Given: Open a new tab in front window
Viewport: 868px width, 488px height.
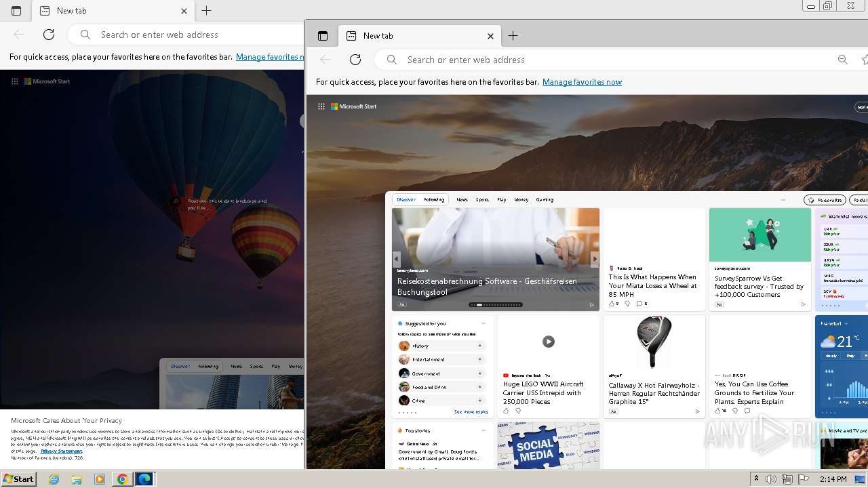Looking at the screenshot, I should point(513,36).
